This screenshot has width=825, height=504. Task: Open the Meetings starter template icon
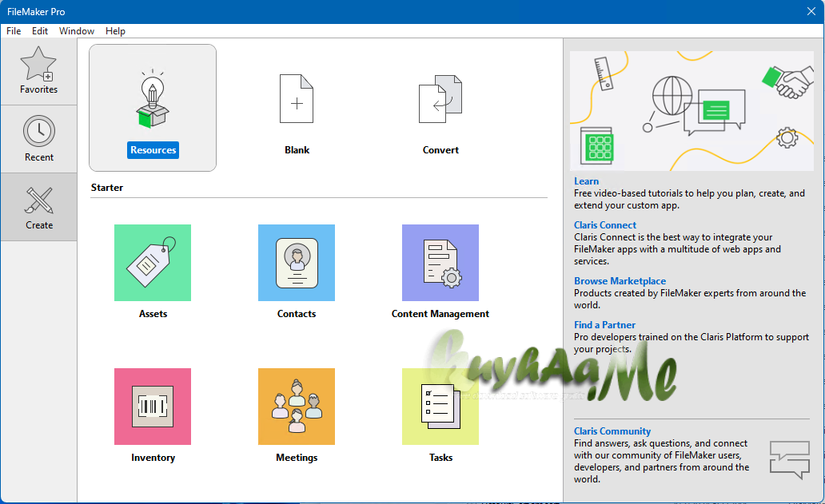click(297, 407)
